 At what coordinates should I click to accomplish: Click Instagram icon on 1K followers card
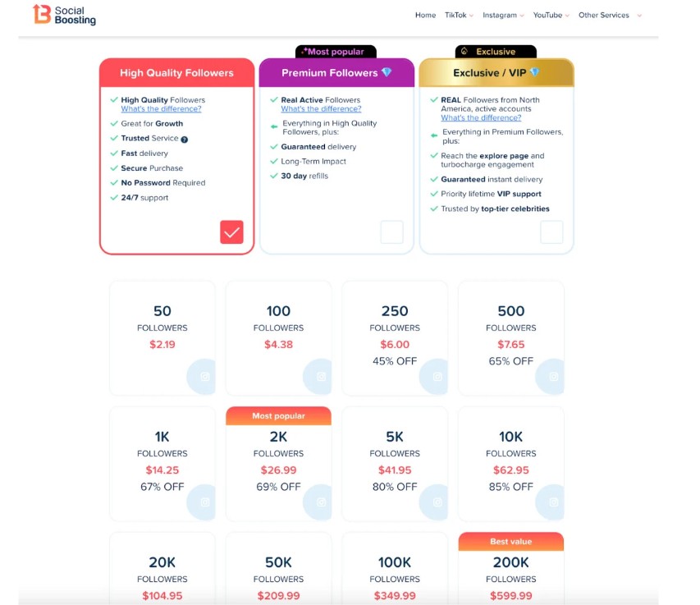point(205,502)
